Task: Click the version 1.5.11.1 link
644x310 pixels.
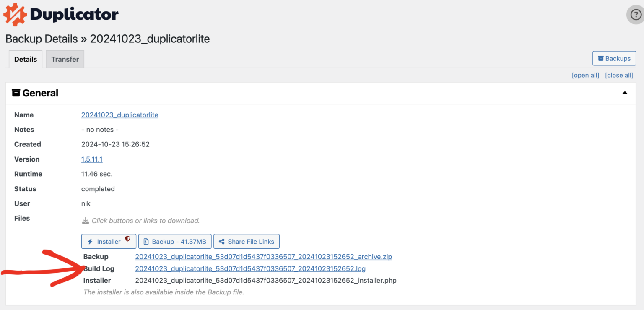Action: [x=92, y=159]
